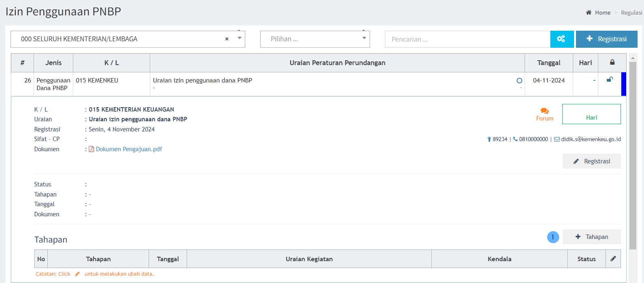Click the cyan gears settings button

pos(561,39)
